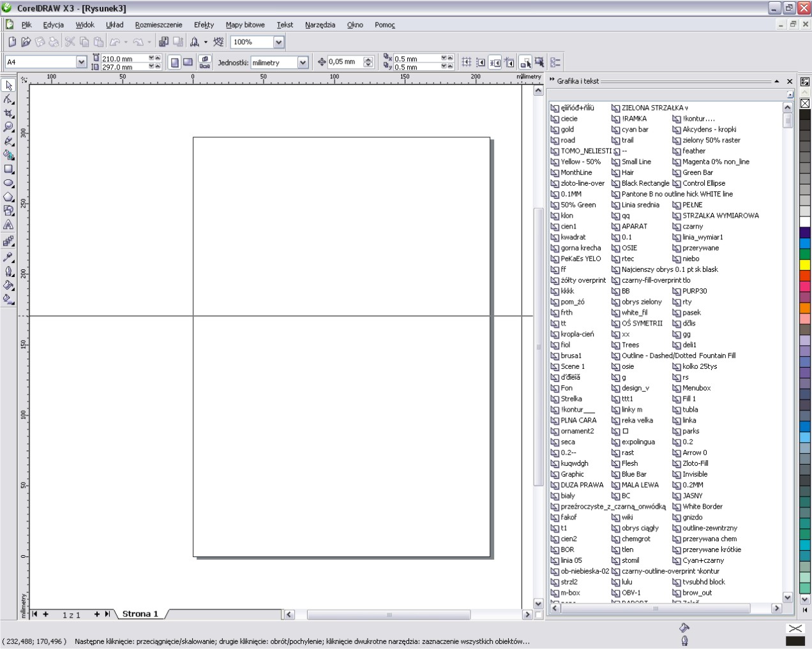
Task: Click the New document icon
Action: tap(12, 42)
